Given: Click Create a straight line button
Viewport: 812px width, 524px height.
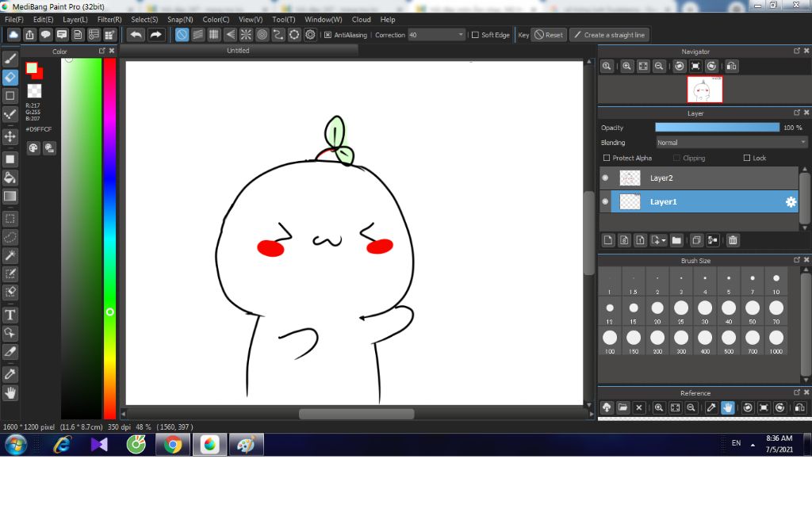Looking at the screenshot, I should [610, 35].
